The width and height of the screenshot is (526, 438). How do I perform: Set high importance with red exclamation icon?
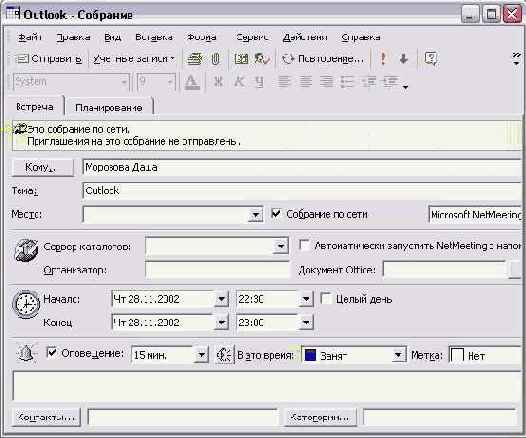(383, 59)
